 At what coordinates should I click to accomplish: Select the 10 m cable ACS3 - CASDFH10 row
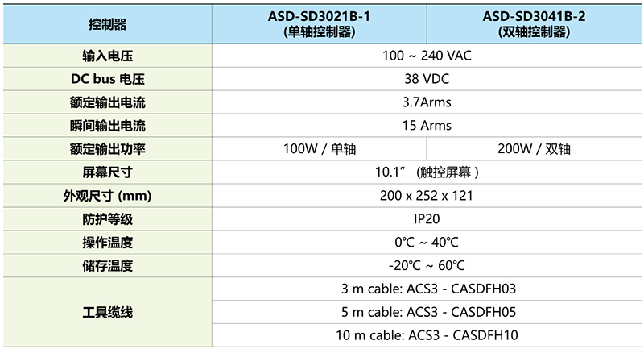pyautogui.click(x=427, y=334)
